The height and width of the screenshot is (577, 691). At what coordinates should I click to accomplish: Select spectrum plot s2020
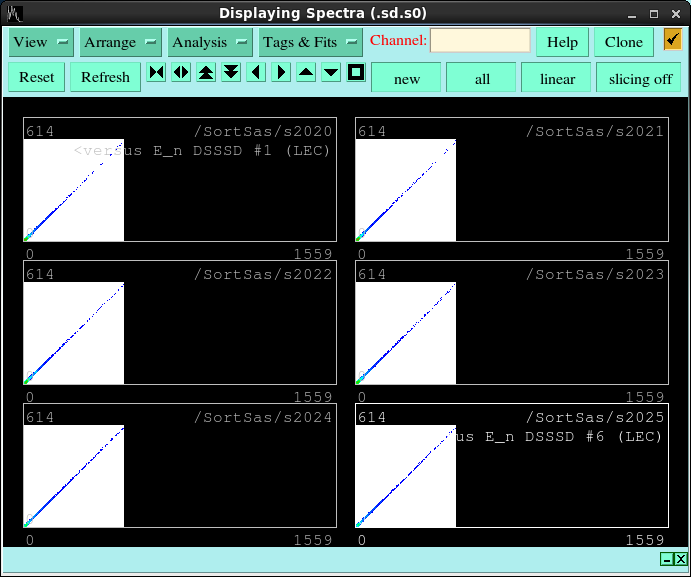pos(180,179)
